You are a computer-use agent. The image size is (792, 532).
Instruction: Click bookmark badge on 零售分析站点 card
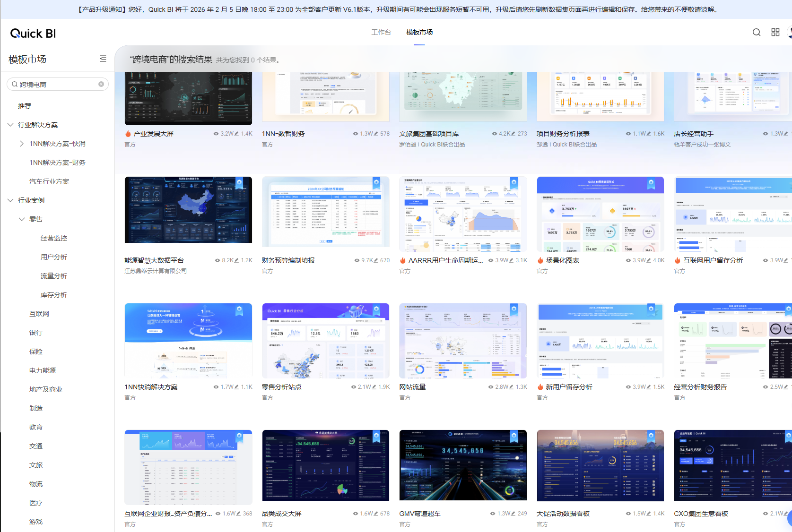(376, 309)
